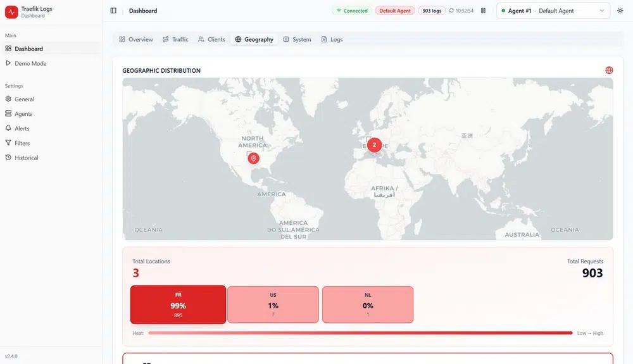
Task: Click the Logs tab document icon
Action: pyautogui.click(x=323, y=39)
